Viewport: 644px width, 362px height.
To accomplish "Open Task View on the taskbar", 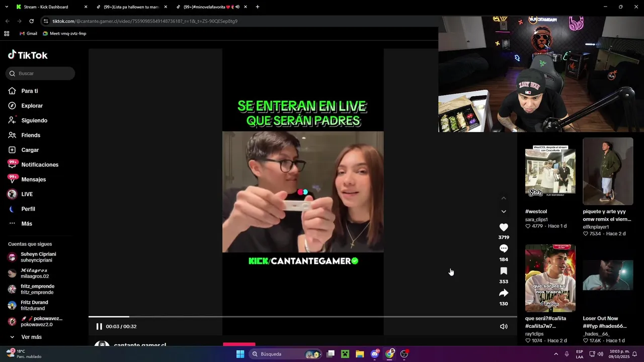I will click(331, 354).
